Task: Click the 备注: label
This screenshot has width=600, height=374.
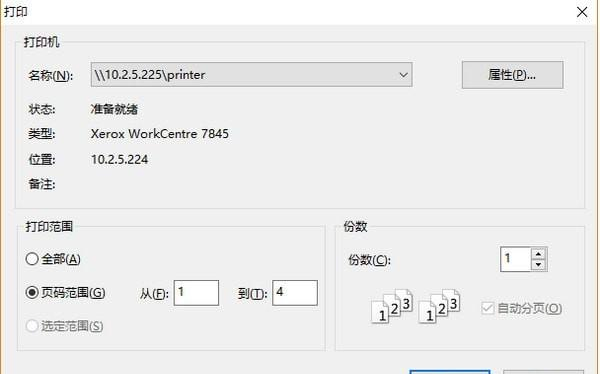Action: click(x=42, y=184)
